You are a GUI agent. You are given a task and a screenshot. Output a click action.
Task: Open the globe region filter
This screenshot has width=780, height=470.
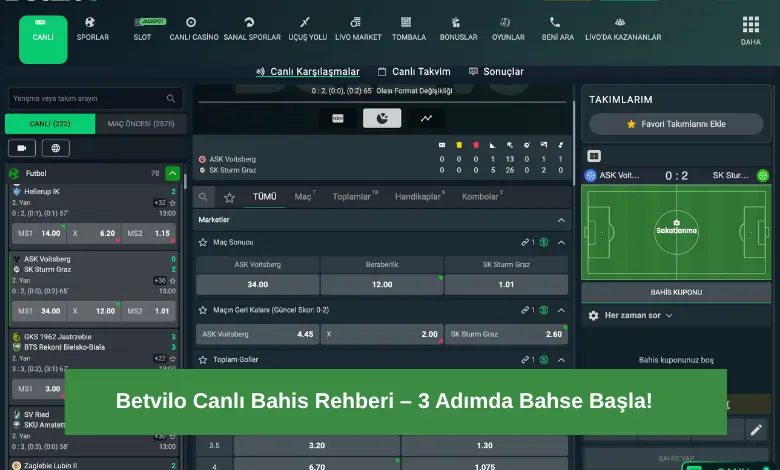tap(56, 148)
